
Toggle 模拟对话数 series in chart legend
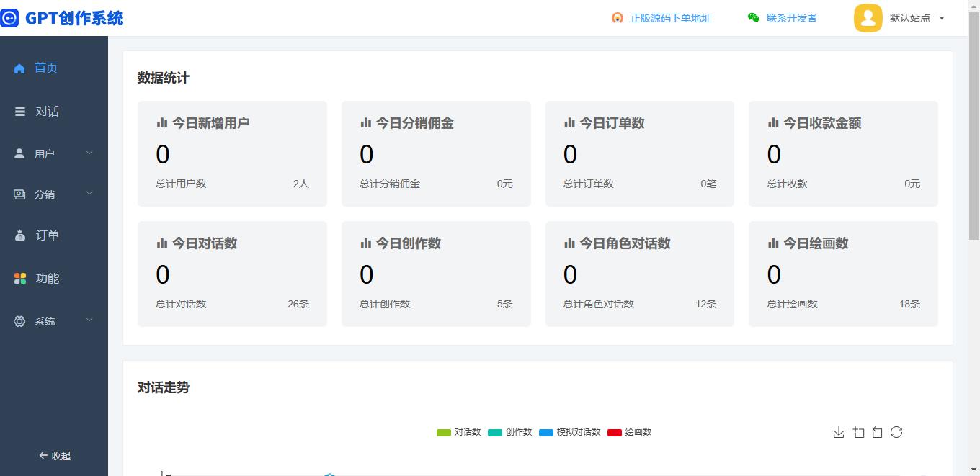point(569,432)
